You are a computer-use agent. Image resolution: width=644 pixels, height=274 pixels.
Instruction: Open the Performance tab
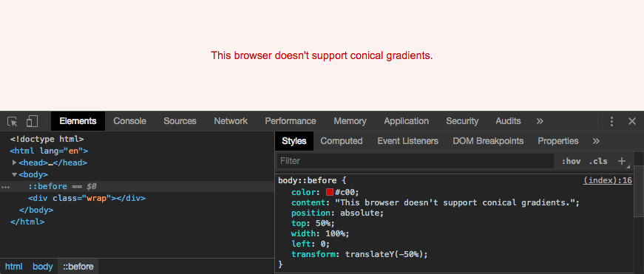point(291,121)
